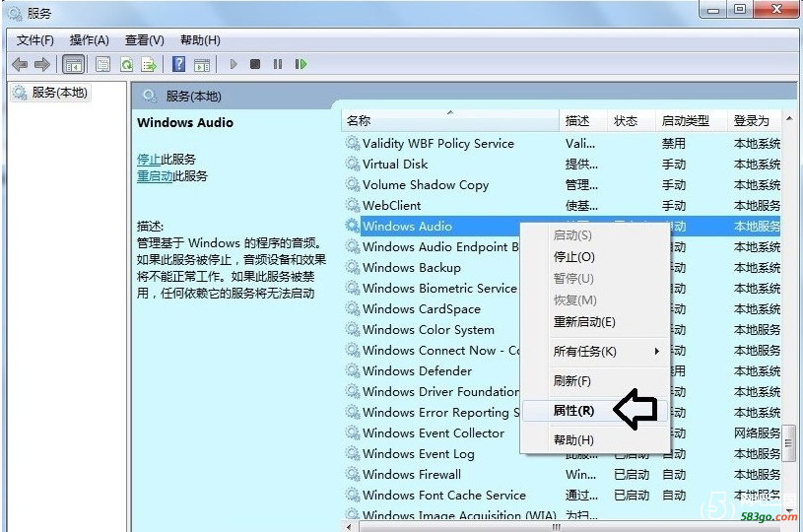The width and height of the screenshot is (803, 532).
Task: Click the Stop service square icon
Action: [255, 64]
